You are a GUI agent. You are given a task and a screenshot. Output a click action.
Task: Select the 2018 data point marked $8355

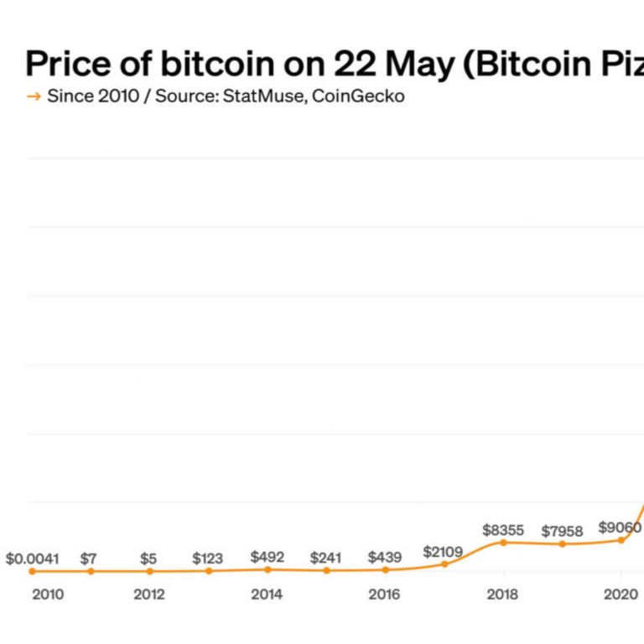pos(503,543)
